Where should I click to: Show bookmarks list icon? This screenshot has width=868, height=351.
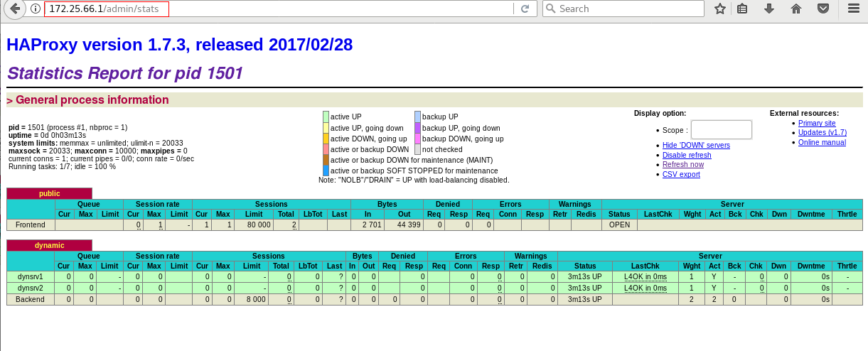[742, 9]
